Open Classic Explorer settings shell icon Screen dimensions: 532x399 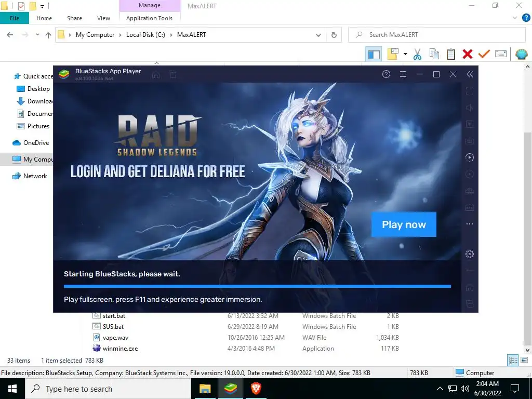521,54
